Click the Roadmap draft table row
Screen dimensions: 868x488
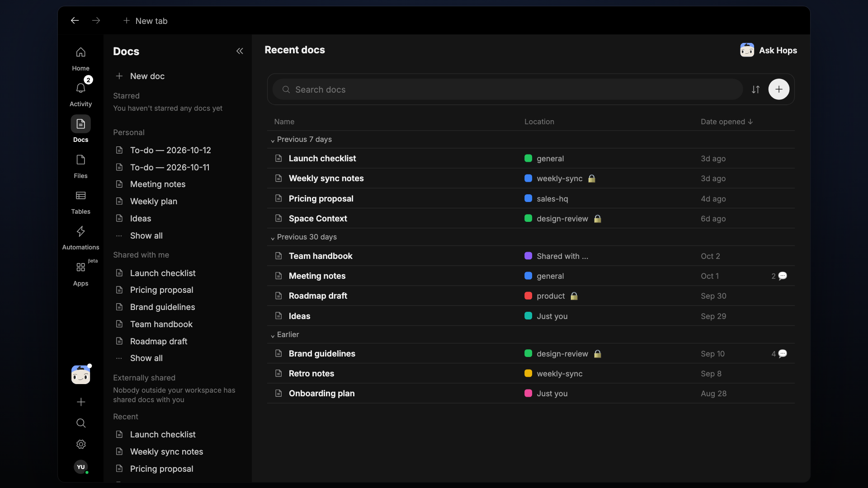point(530,296)
